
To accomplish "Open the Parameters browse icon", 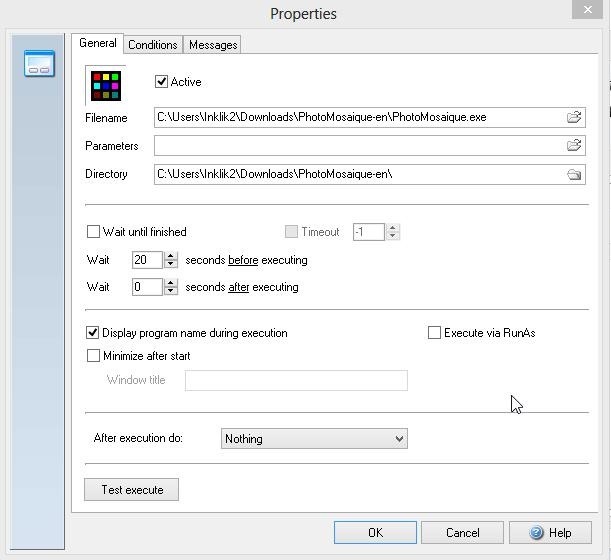I will [574, 145].
